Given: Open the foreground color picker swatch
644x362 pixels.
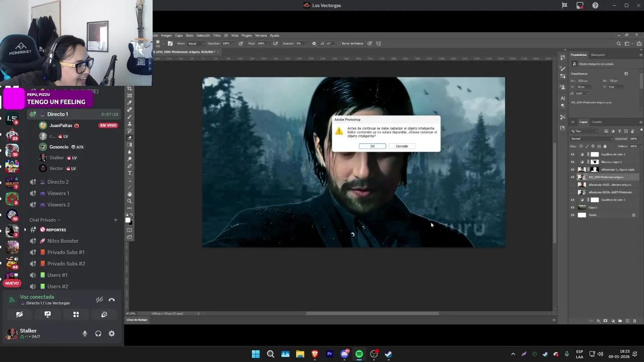Looking at the screenshot, I should [128, 220].
